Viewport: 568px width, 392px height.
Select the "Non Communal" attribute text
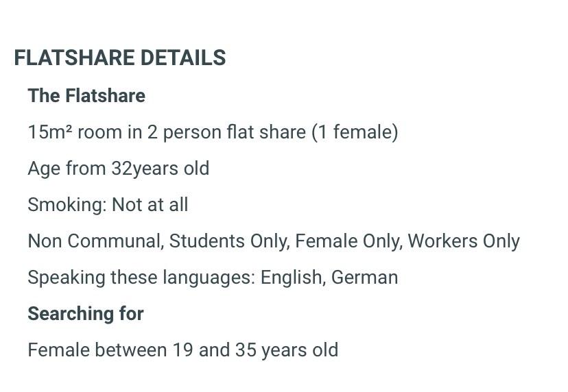pyautogui.click(x=94, y=241)
